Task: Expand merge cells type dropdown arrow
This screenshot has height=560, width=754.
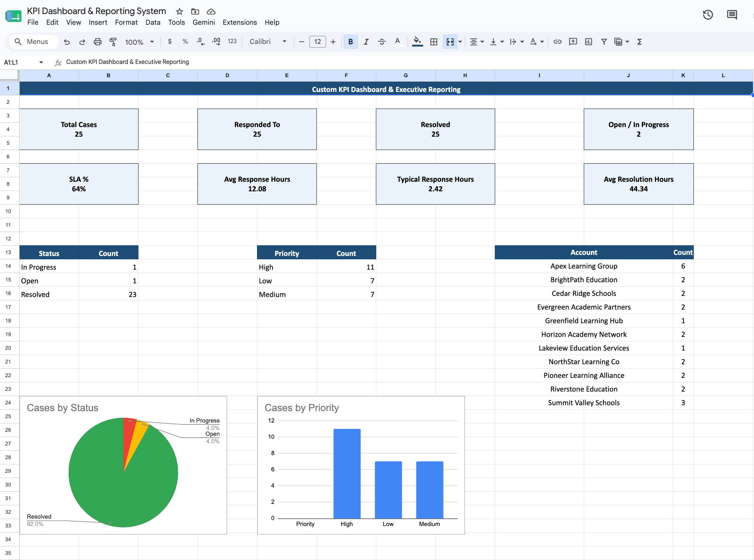Action: tap(460, 42)
